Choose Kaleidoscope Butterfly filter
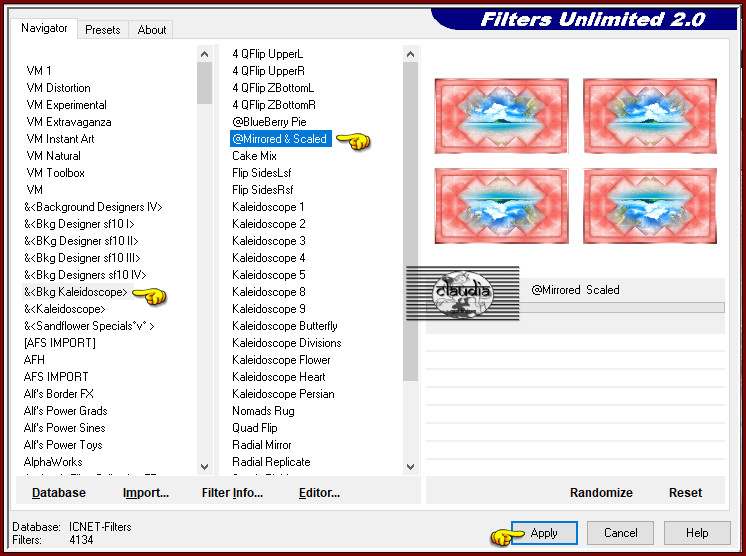Screen dimensions: 746x556 pos(285,326)
